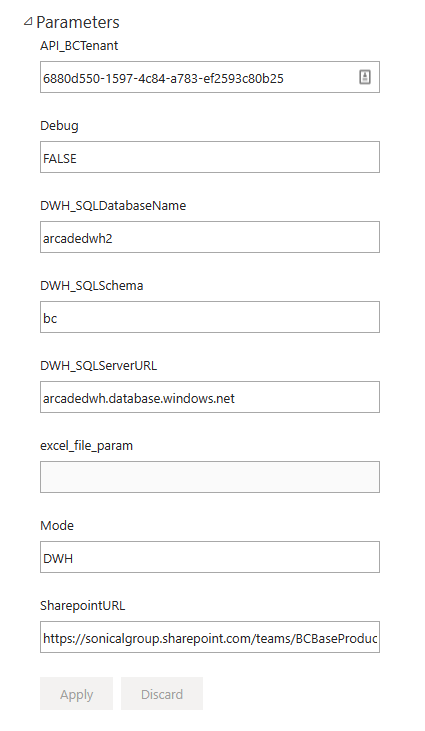Click the SharepointURL label text

tap(82, 606)
